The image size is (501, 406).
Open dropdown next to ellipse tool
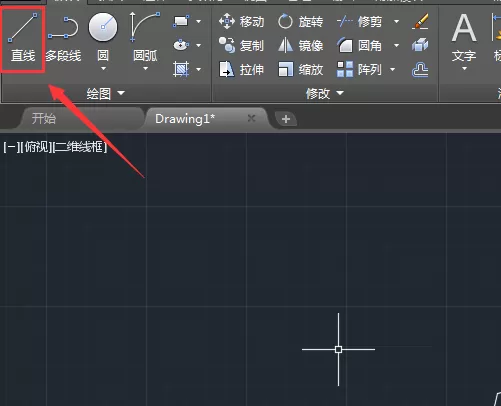click(199, 45)
